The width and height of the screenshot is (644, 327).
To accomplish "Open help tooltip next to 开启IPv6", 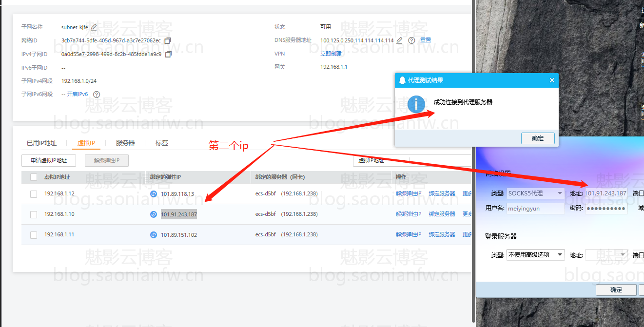I will (x=97, y=95).
